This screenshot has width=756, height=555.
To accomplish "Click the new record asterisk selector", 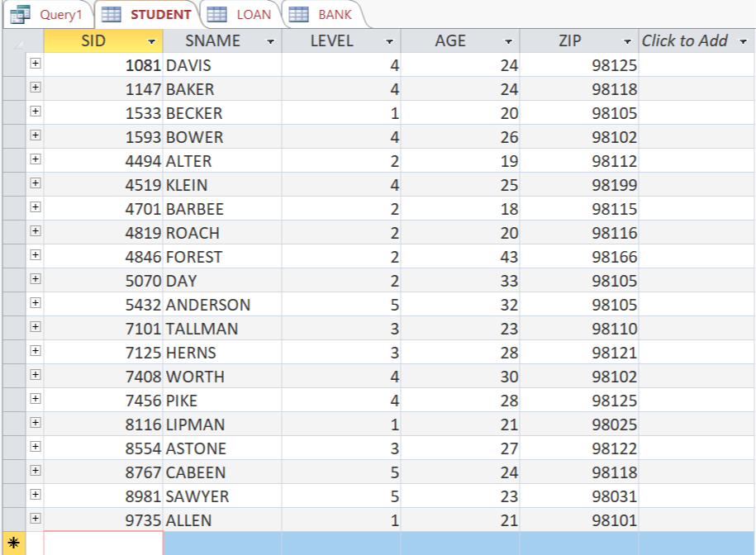I will (x=13, y=543).
